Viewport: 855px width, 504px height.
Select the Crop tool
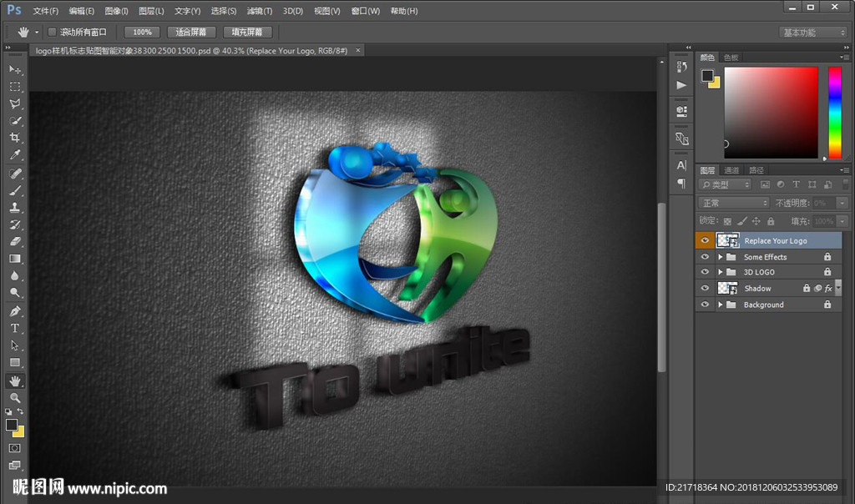point(15,138)
